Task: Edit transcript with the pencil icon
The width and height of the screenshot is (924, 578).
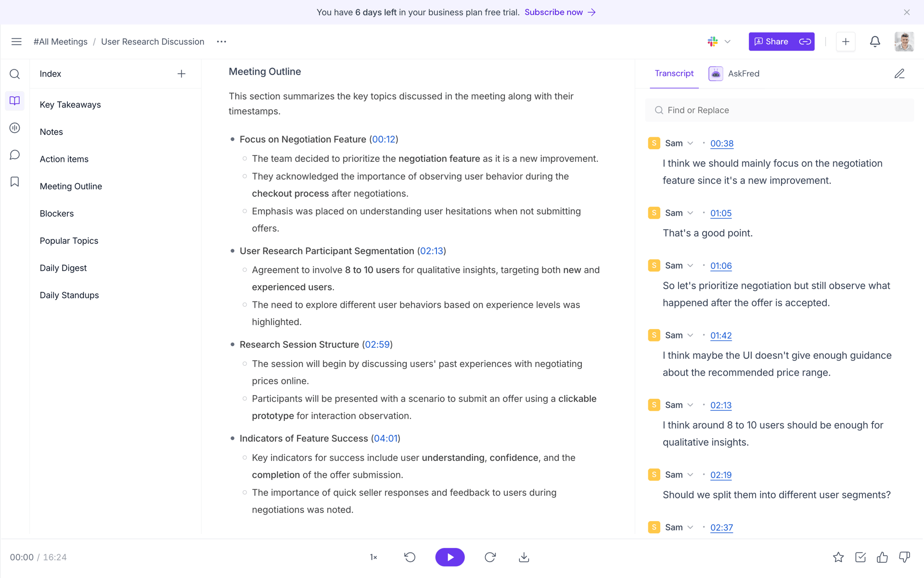Action: [899, 74]
